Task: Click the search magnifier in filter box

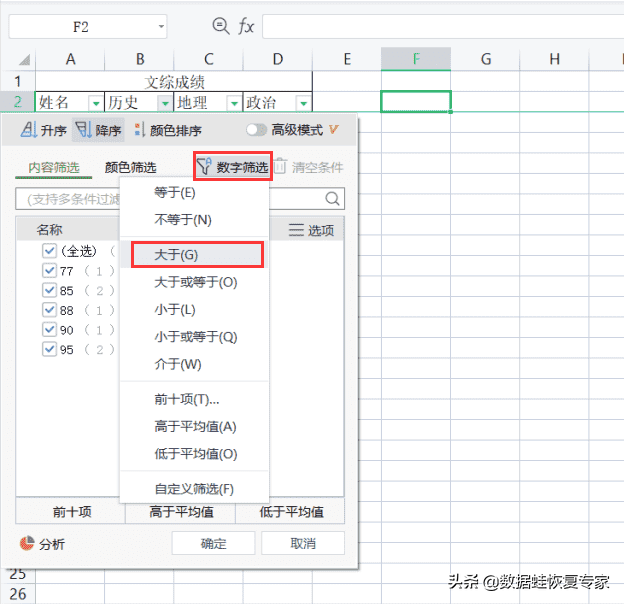Action: pos(332,198)
